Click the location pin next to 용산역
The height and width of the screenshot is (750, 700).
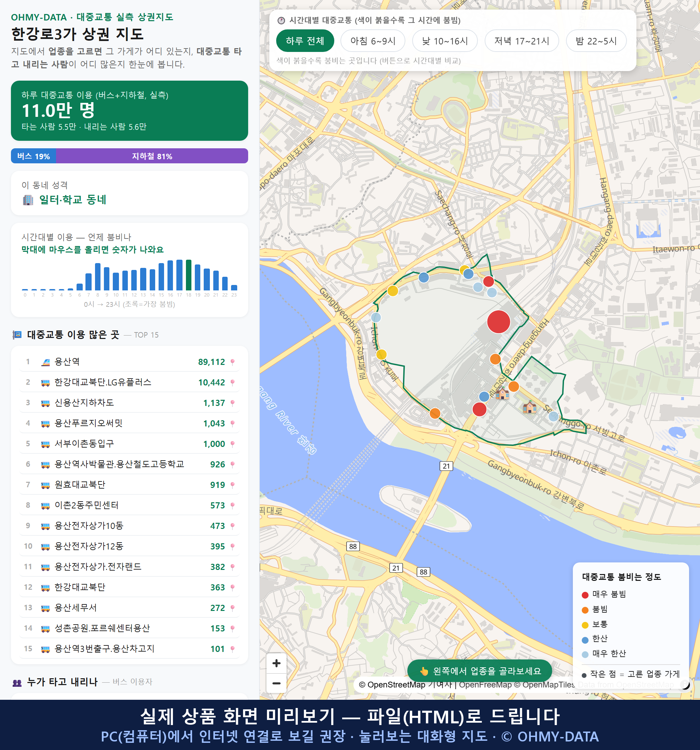point(232,362)
